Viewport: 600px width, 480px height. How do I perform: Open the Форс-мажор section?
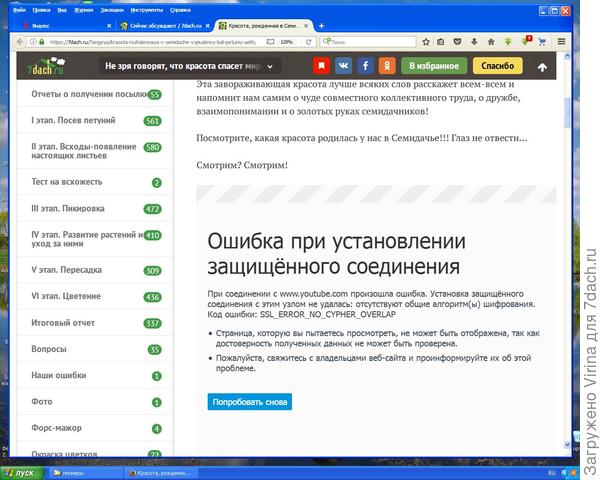(95, 428)
